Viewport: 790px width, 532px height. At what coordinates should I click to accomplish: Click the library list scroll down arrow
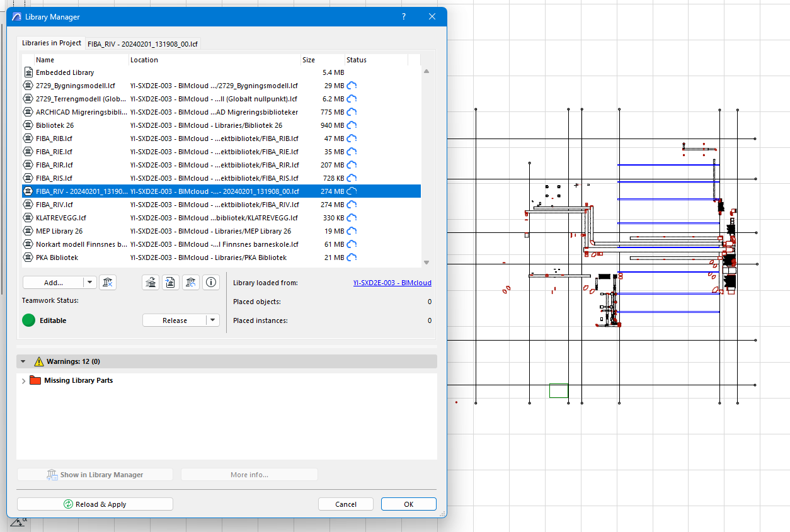[426, 262]
